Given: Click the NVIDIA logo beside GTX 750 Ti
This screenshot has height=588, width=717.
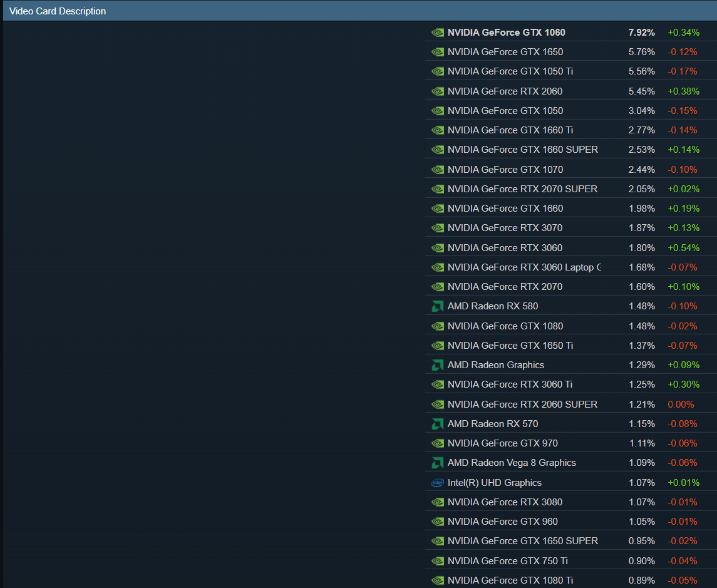Looking at the screenshot, I should (x=438, y=560).
